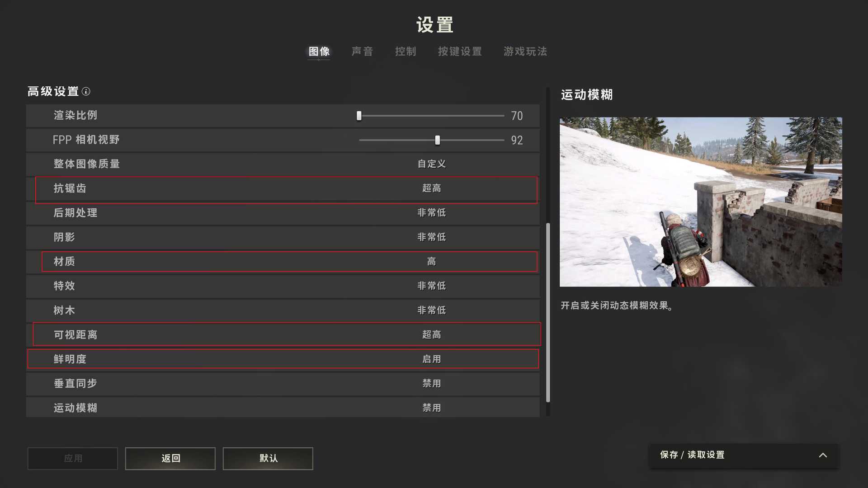
Task: Click the FPP 相机视野 slider handle
Action: point(437,140)
